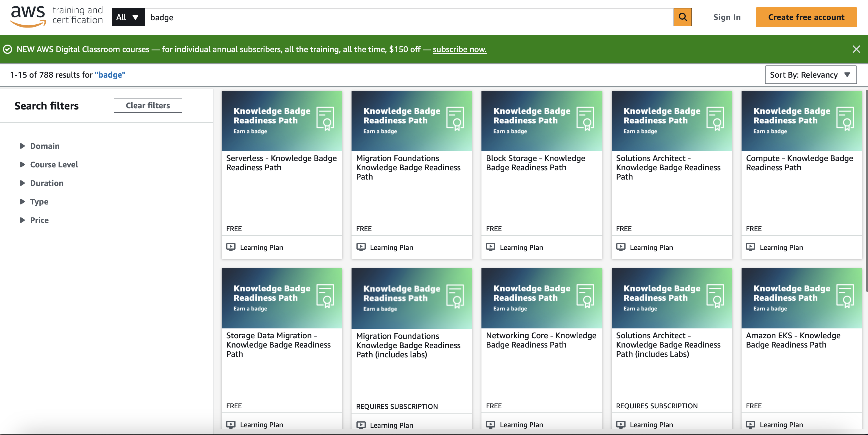Image resolution: width=868 pixels, height=435 pixels.
Task: Click FREE label on Compute card
Action: point(753,229)
